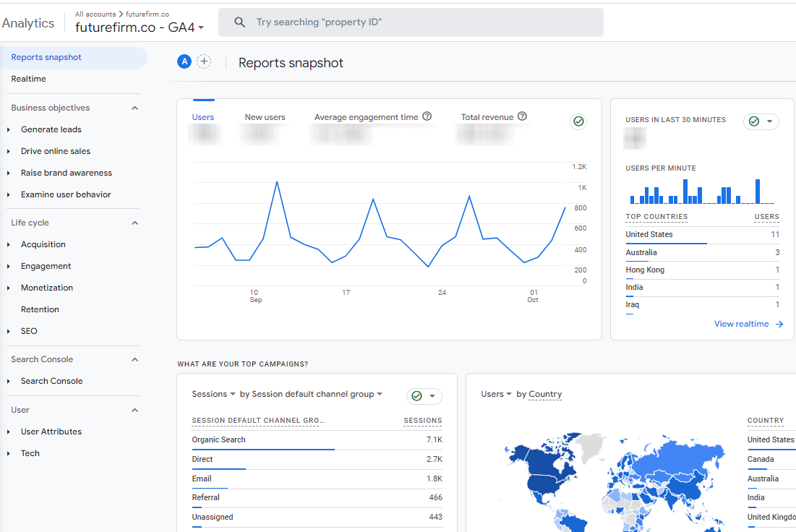Click the search magnifier icon
The height and width of the screenshot is (532, 796).
[240, 22]
